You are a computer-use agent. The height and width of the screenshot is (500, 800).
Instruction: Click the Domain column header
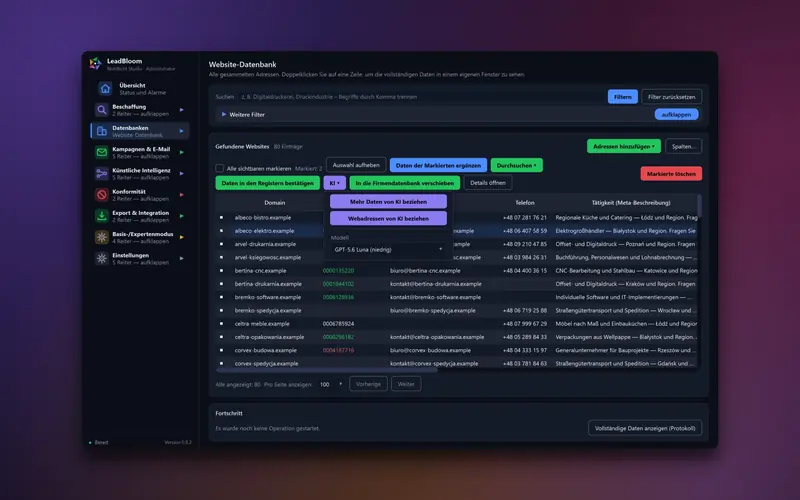(x=274, y=203)
